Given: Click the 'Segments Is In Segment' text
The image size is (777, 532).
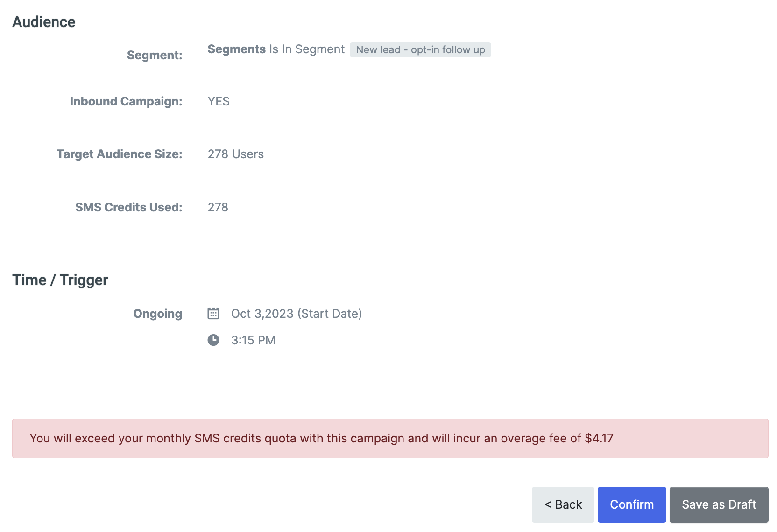Looking at the screenshot, I should [275, 49].
